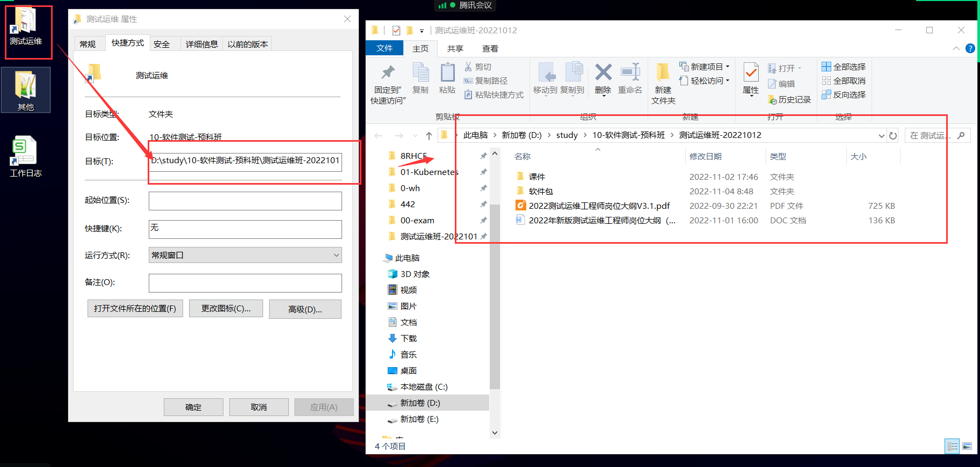This screenshot has width=980, height=467.
Task: Expand 此电脑 breadcrumb arrow before 新加卷 (D:)
Action: pyautogui.click(x=495, y=135)
